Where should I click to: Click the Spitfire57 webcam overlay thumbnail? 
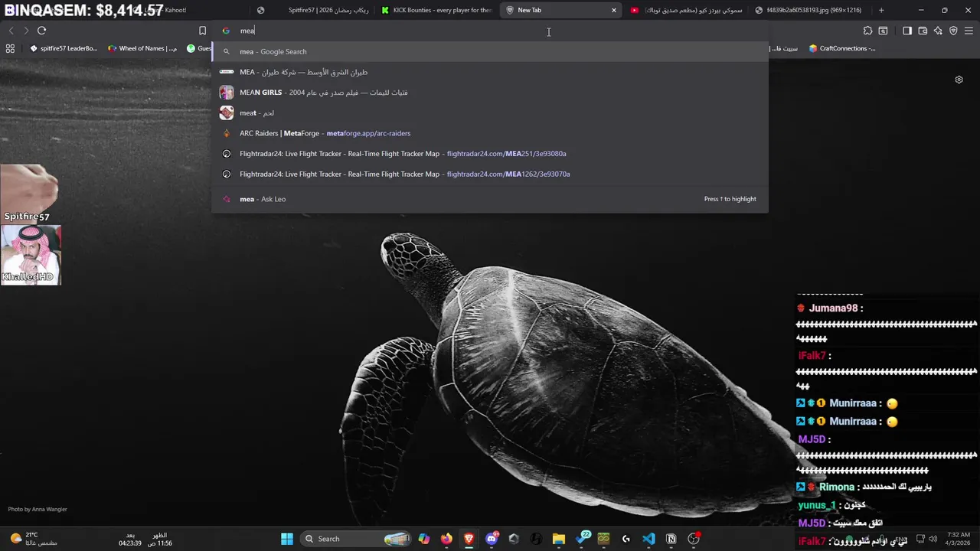tap(29, 193)
